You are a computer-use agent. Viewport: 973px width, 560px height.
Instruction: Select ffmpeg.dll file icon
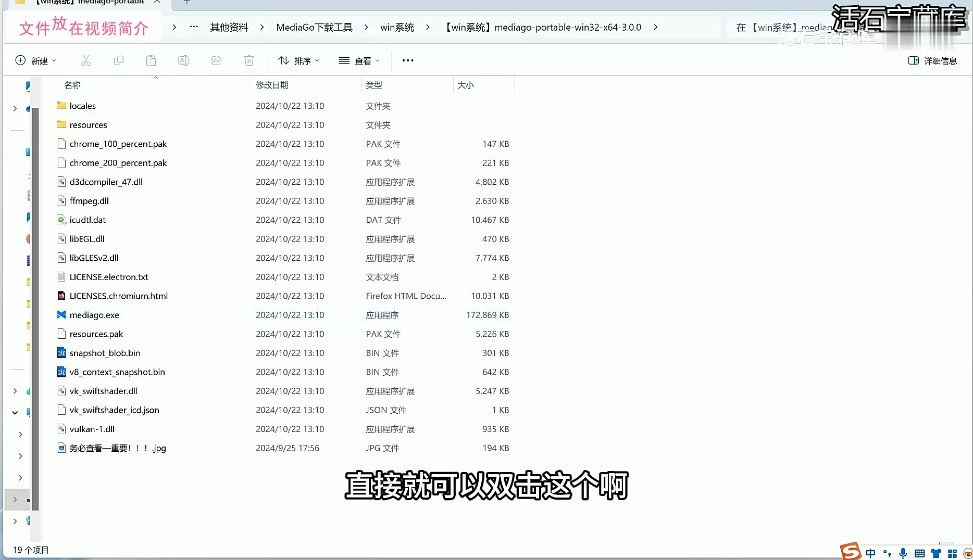point(61,201)
